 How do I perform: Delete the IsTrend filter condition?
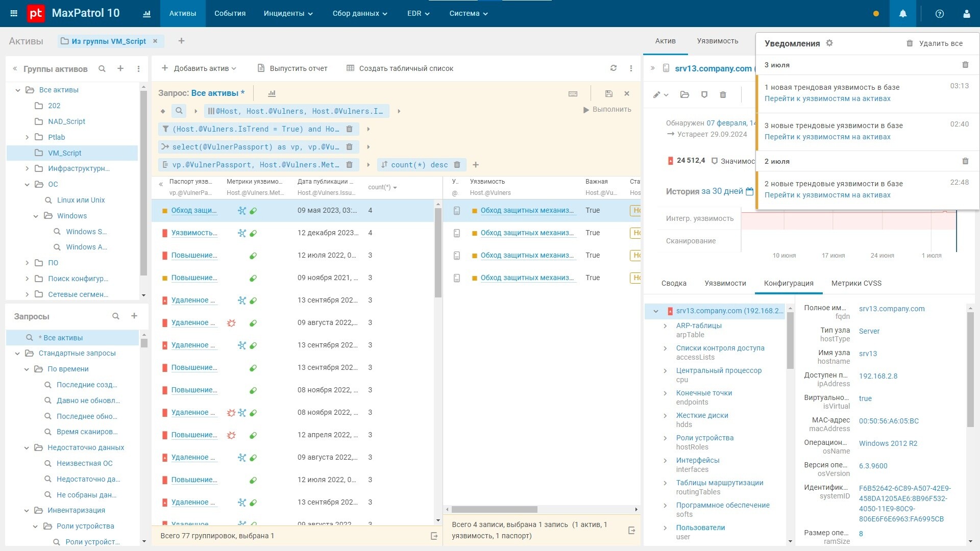350,129
